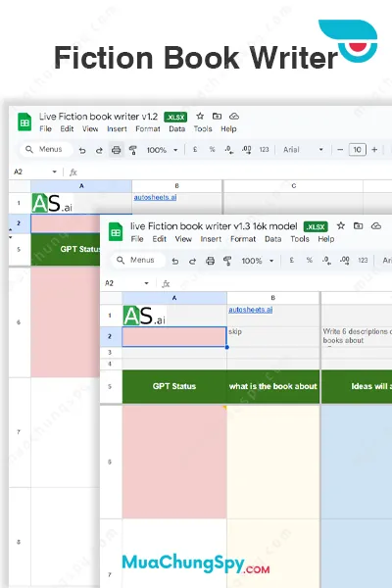
Task: Open Data menu in v1.3 window
Action: 273,239
